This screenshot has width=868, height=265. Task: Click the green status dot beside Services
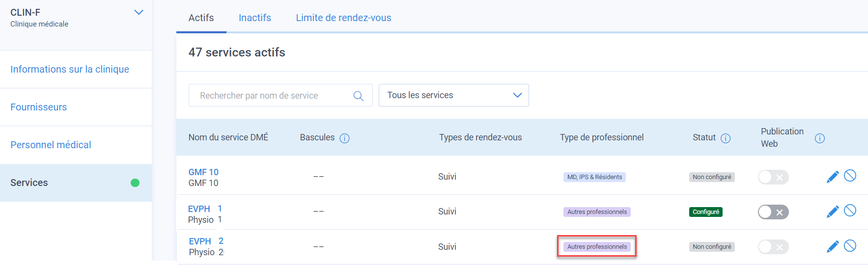click(135, 183)
